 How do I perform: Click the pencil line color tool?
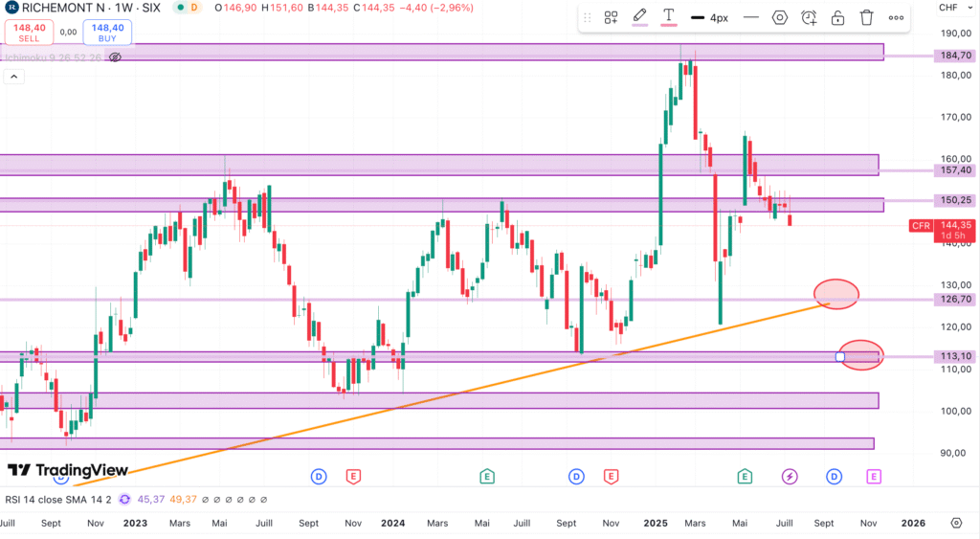pyautogui.click(x=639, y=17)
